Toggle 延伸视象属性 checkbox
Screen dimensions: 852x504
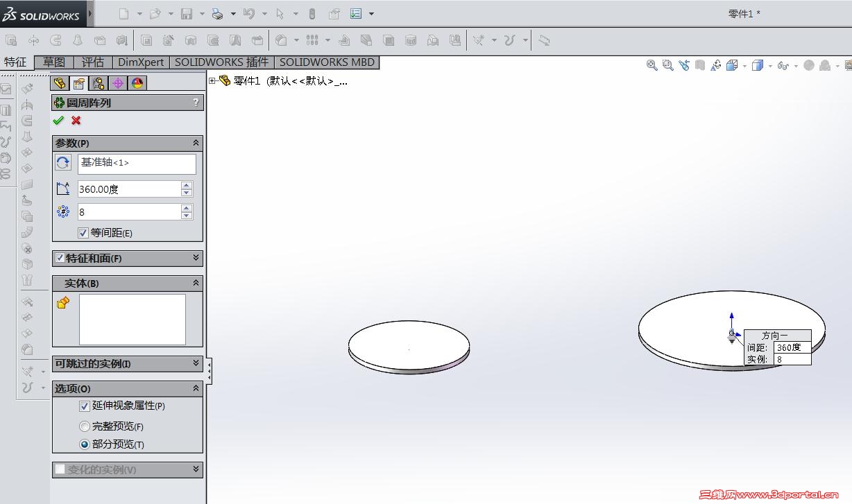point(85,406)
